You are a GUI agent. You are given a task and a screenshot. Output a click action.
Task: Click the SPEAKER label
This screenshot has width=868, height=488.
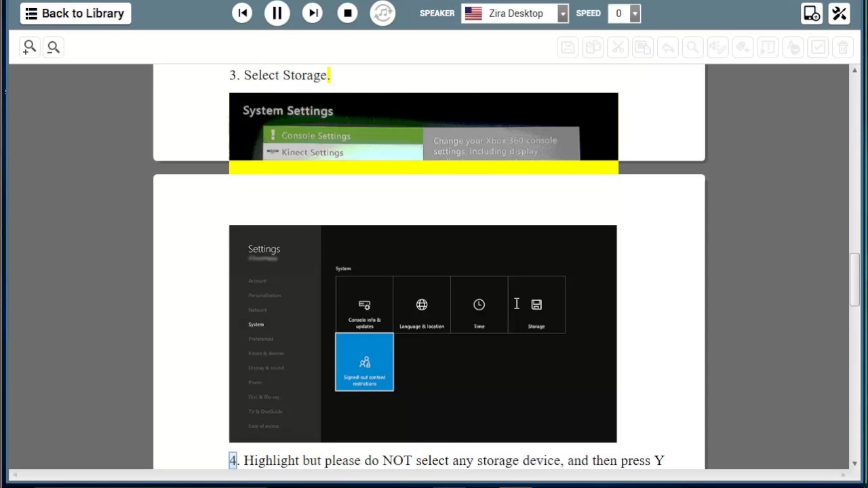[437, 14]
